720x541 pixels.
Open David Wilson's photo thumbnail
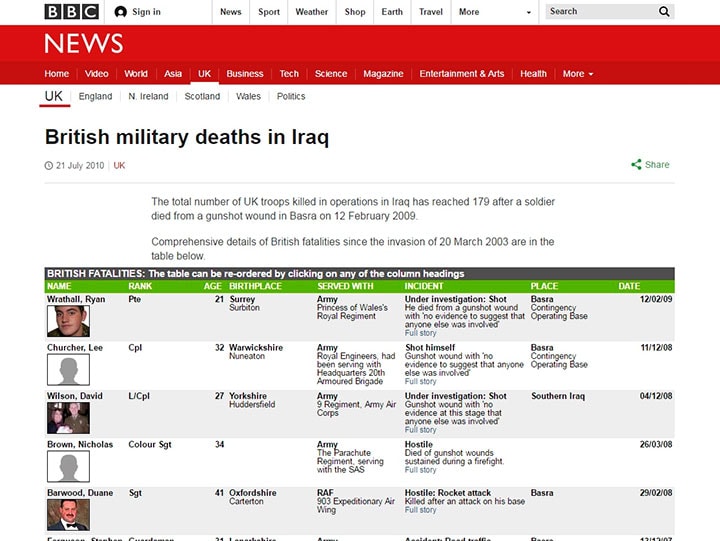click(68, 417)
